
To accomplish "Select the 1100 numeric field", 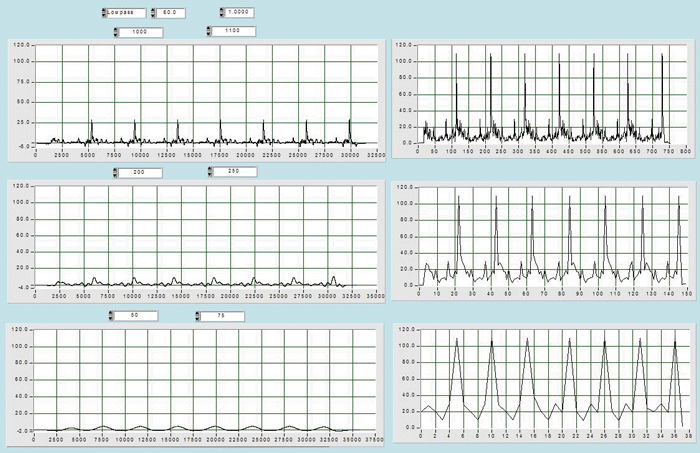I will point(233,31).
